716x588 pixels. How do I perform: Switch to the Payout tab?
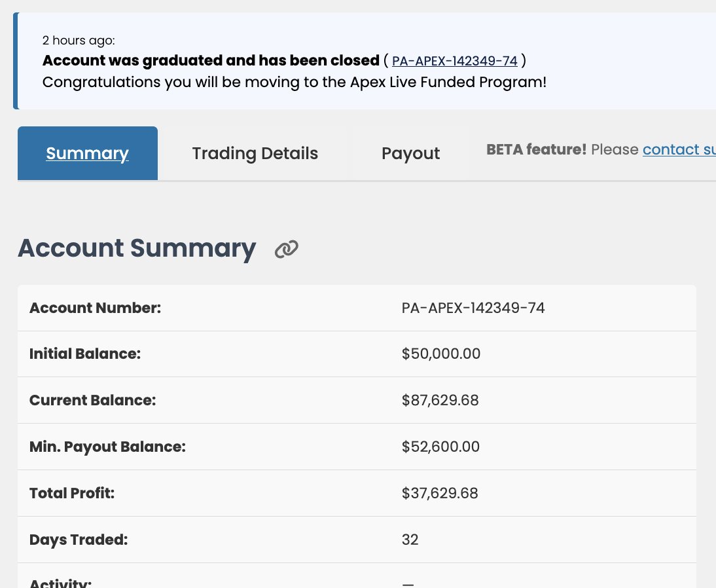click(x=410, y=153)
